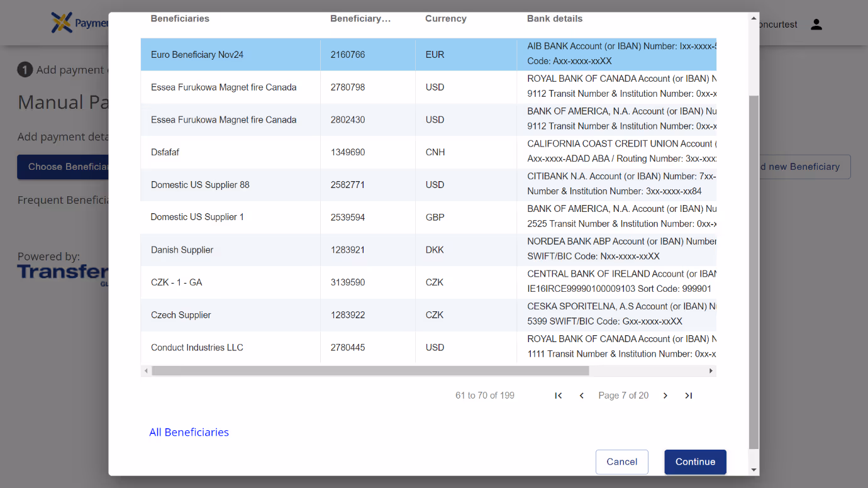Select the Danish Supplier row
The width and height of the screenshot is (868, 488).
coord(428,250)
